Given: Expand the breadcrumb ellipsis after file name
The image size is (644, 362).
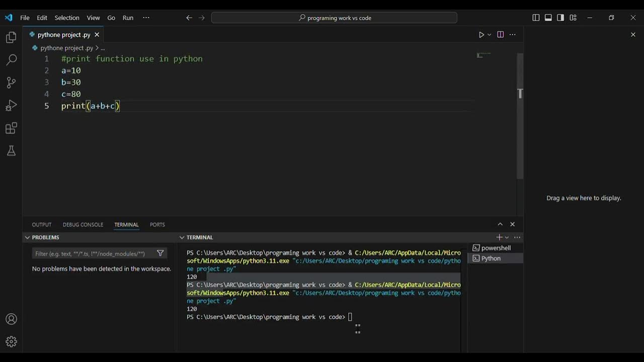Looking at the screenshot, I should click(x=103, y=48).
